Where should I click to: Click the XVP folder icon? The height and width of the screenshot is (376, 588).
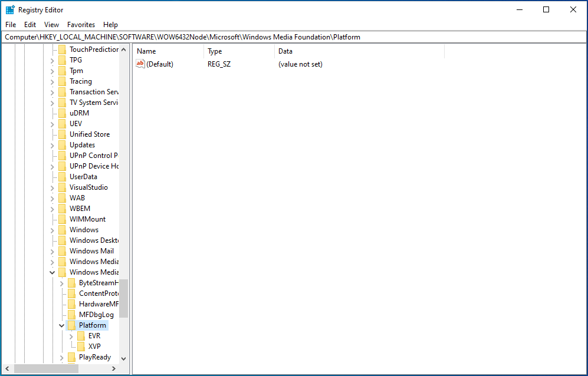click(x=80, y=346)
